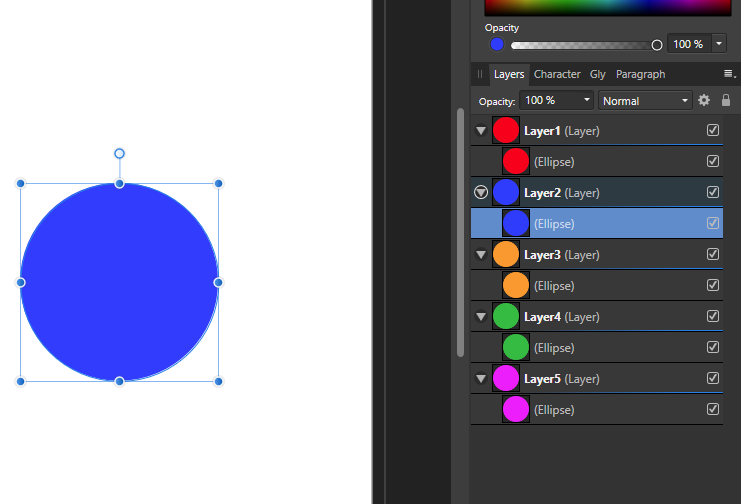Hide Layer4 using its visibility checkbox

(x=713, y=316)
